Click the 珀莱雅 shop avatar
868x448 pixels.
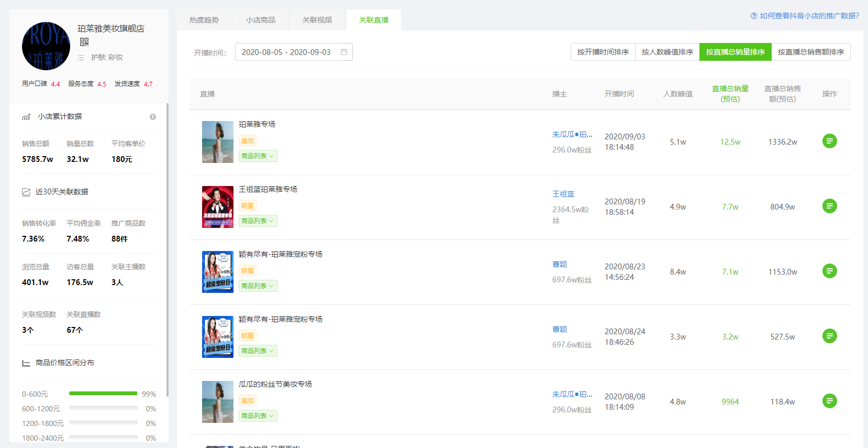[x=46, y=46]
